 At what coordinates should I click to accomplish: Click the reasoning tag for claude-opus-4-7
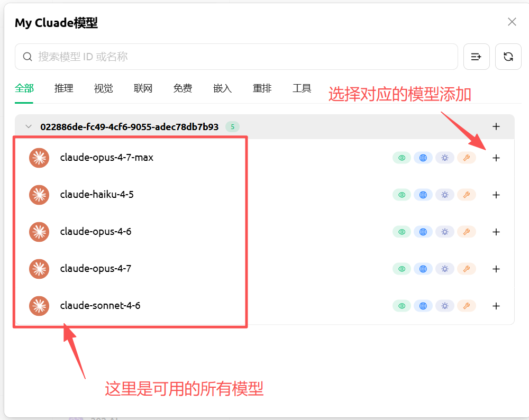click(x=445, y=269)
